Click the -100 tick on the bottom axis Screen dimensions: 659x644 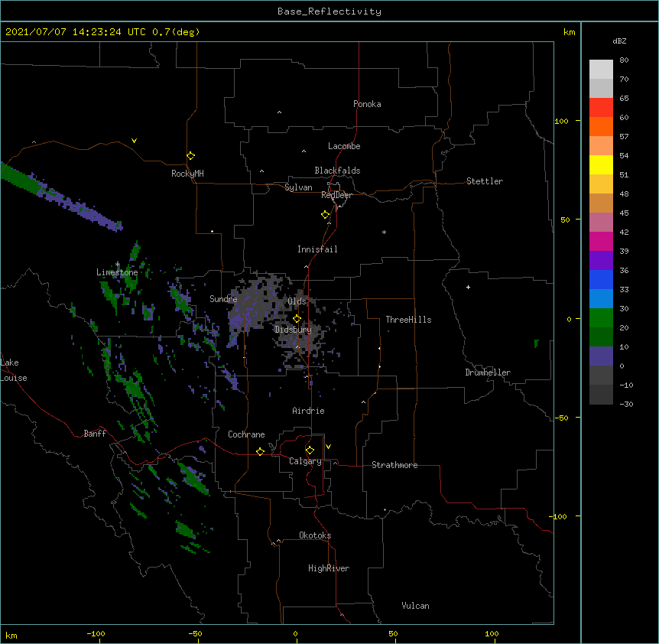[96, 633]
